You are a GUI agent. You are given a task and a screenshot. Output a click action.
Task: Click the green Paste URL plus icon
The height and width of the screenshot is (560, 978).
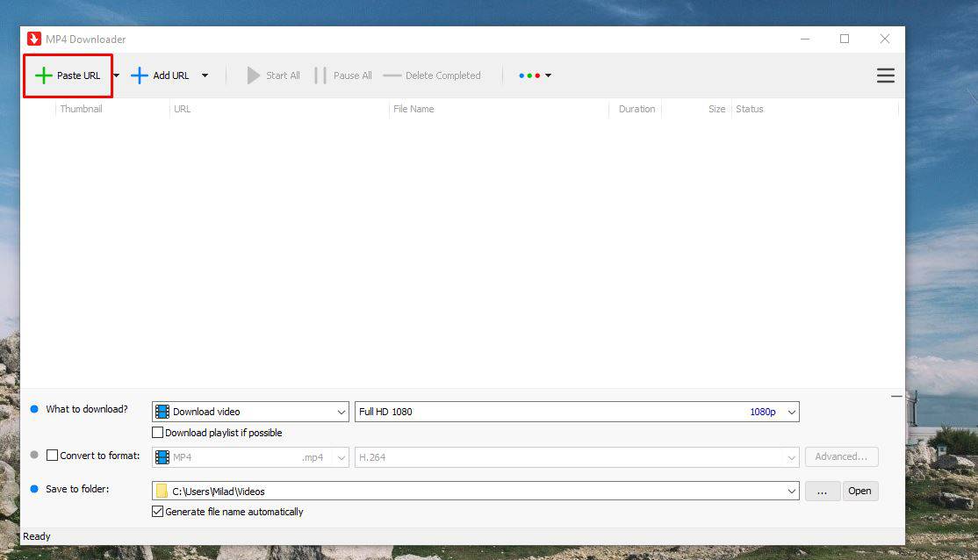(43, 75)
